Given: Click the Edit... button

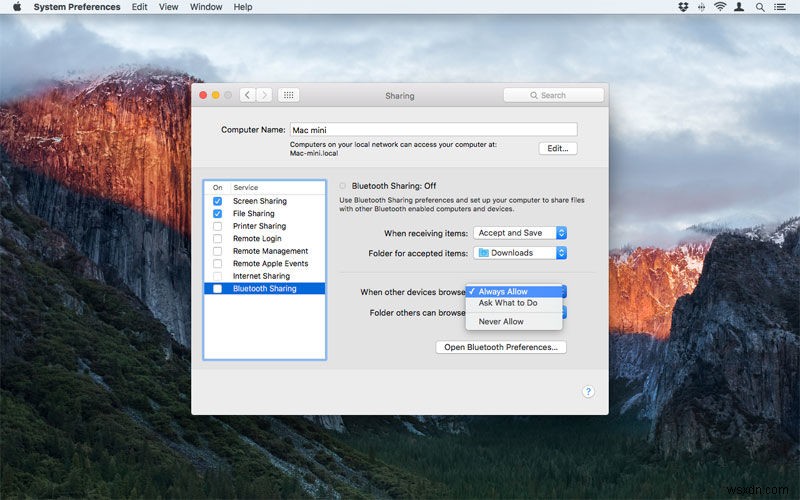Looking at the screenshot, I should point(558,148).
